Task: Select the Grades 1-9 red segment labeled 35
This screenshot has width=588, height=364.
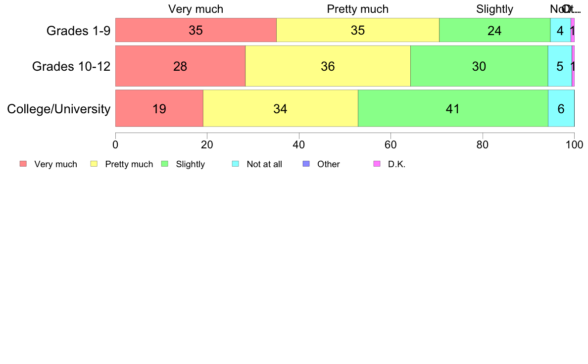Action: [196, 30]
